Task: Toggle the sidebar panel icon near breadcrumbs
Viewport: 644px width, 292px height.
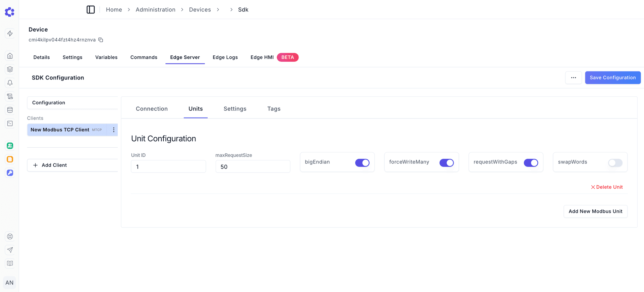Action: [x=91, y=10]
